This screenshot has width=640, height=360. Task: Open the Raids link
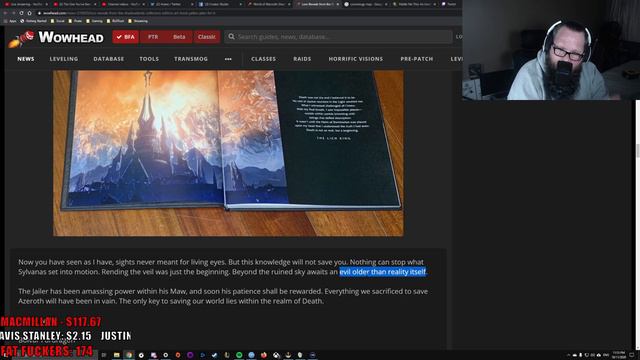[302, 59]
